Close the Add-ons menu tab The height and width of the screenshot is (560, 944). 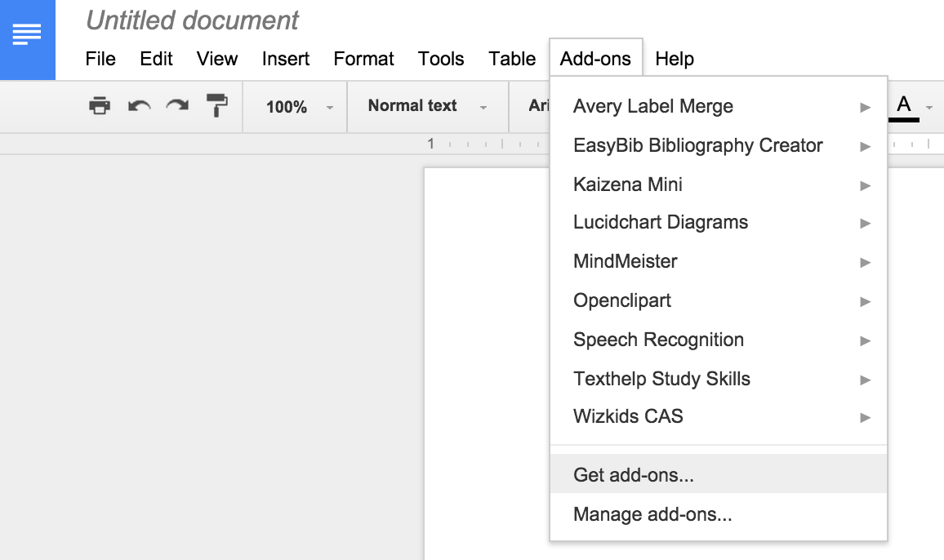595,59
